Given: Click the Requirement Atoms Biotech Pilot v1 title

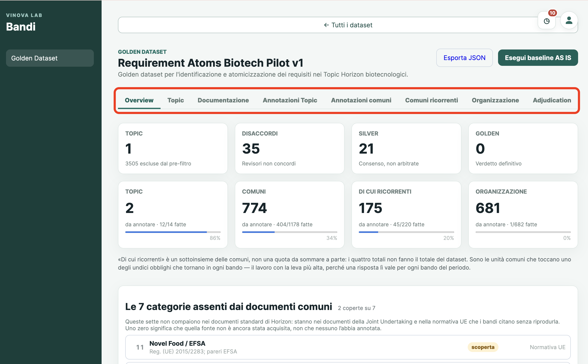Looking at the screenshot, I should coord(210,63).
